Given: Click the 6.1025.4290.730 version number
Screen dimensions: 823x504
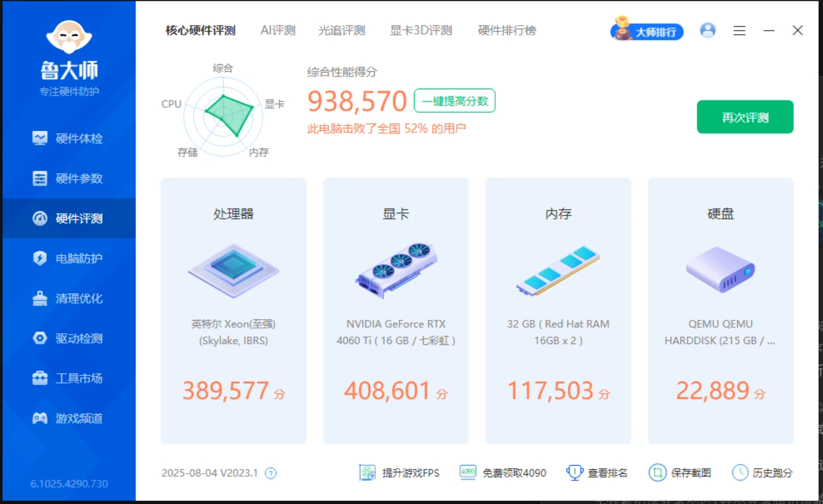Looking at the screenshot, I should click(x=69, y=484).
